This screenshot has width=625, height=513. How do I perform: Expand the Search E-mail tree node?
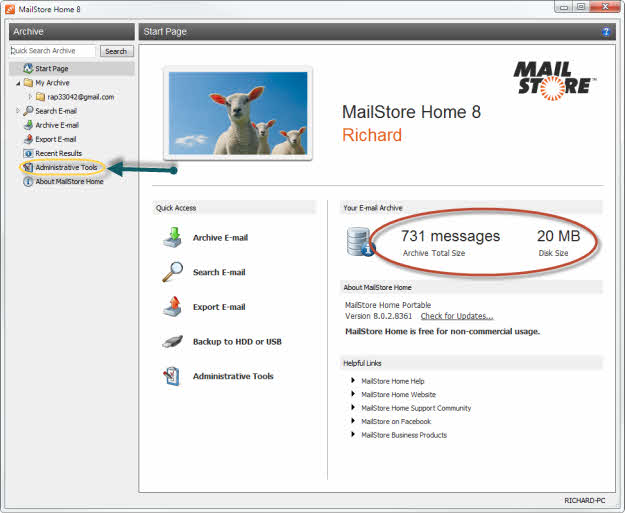coord(18,110)
